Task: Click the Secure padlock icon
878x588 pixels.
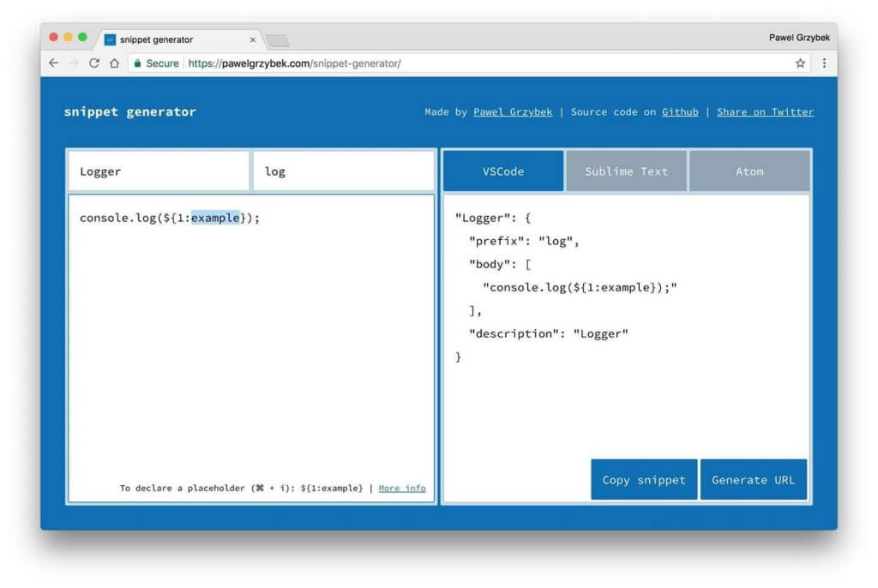Action: tap(137, 63)
